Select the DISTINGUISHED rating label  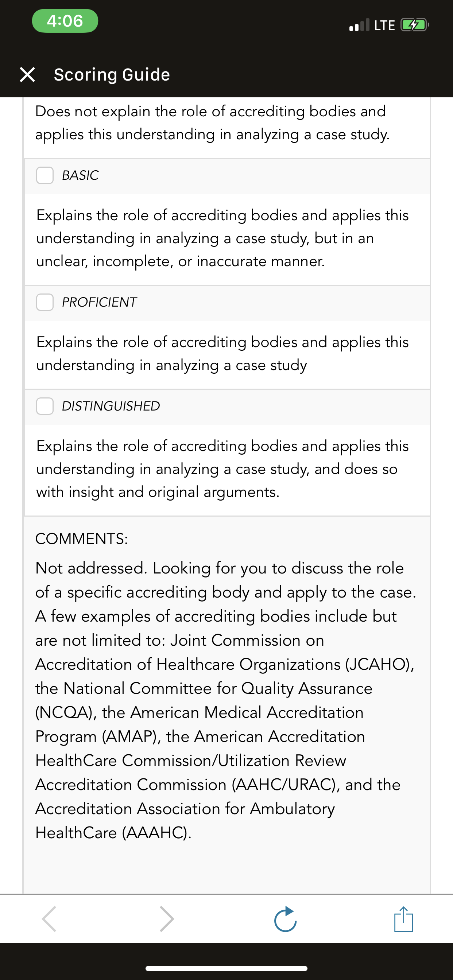(x=111, y=406)
